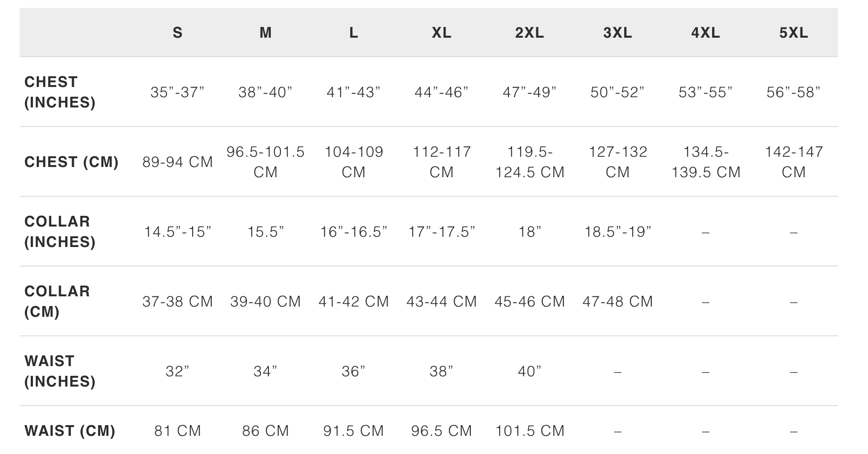Click the 91.5 CM waist cell

pyautogui.click(x=354, y=431)
